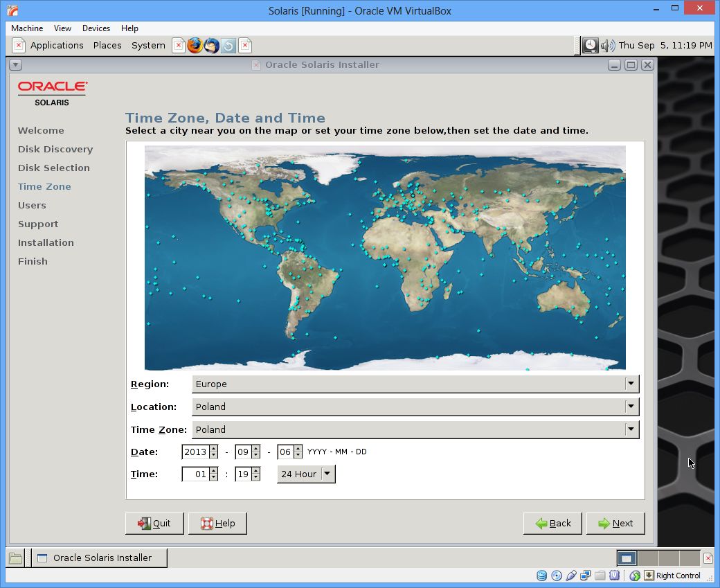Screen dimensions: 720x588
Task: Click the volume speaker icon
Action: pos(608,46)
